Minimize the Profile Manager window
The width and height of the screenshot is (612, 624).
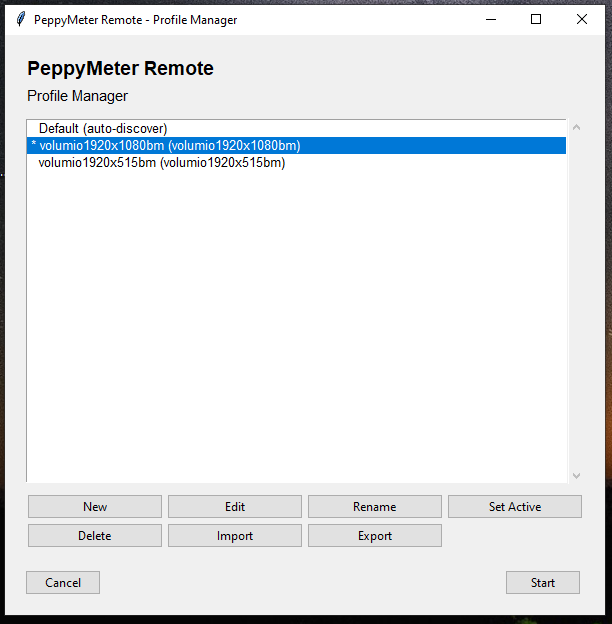point(490,19)
